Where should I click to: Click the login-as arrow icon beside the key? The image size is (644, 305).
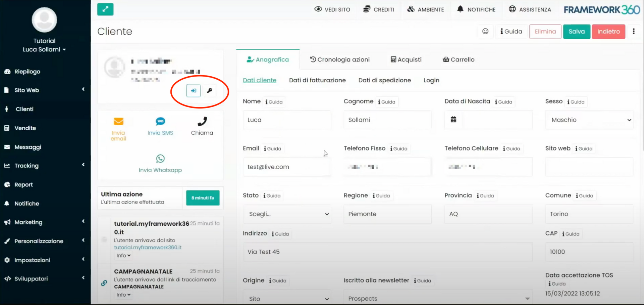point(194,90)
